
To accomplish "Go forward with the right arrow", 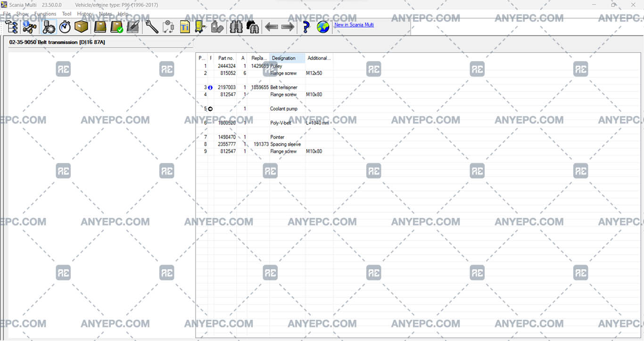I will coord(288,27).
